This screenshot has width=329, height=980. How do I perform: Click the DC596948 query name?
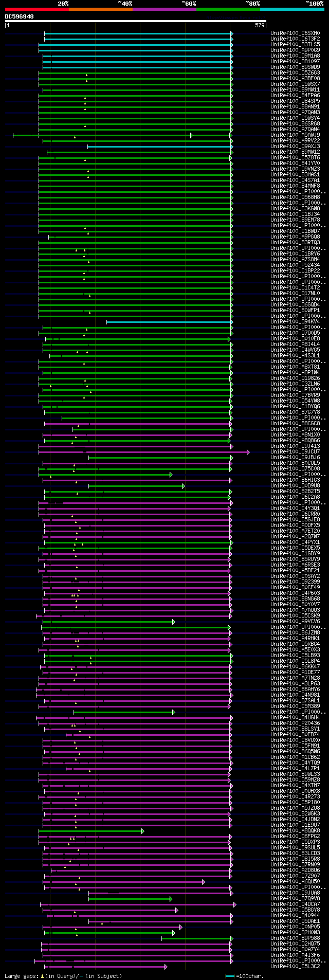[x=20, y=16]
